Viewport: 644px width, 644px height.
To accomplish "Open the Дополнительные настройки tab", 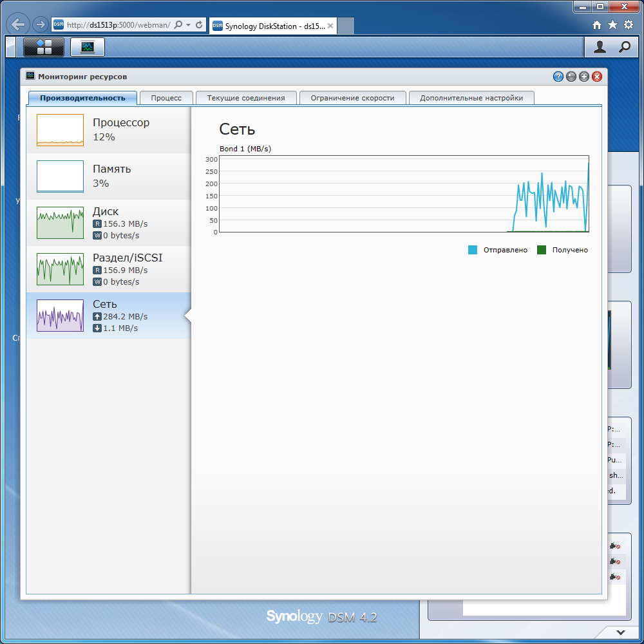I will [471, 98].
